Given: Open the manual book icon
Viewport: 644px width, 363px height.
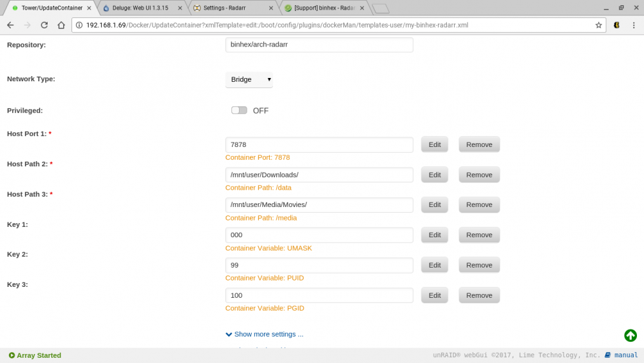Looking at the screenshot, I should click(x=607, y=355).
